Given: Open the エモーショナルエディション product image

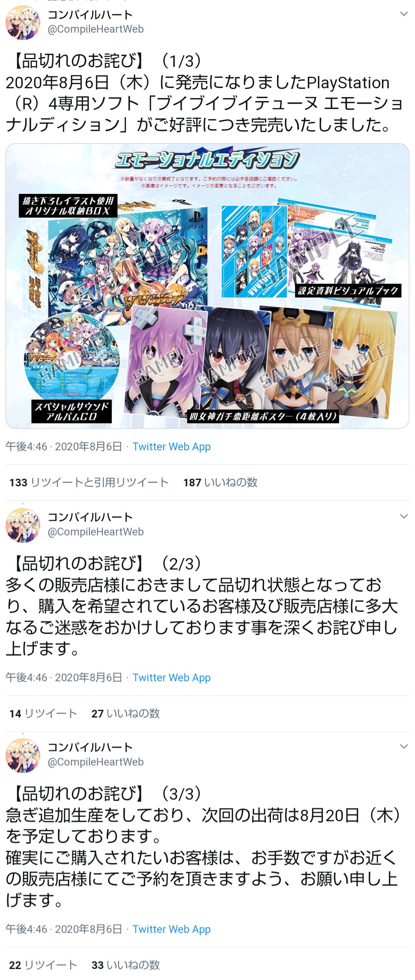Looking at the screenshot, I should (x=207, y=286).
